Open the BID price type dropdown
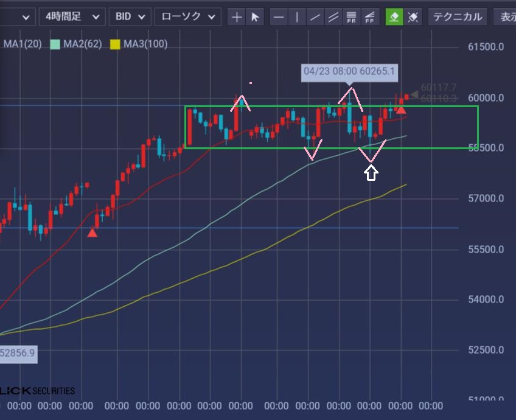516x420 pixels. [130, 17]
